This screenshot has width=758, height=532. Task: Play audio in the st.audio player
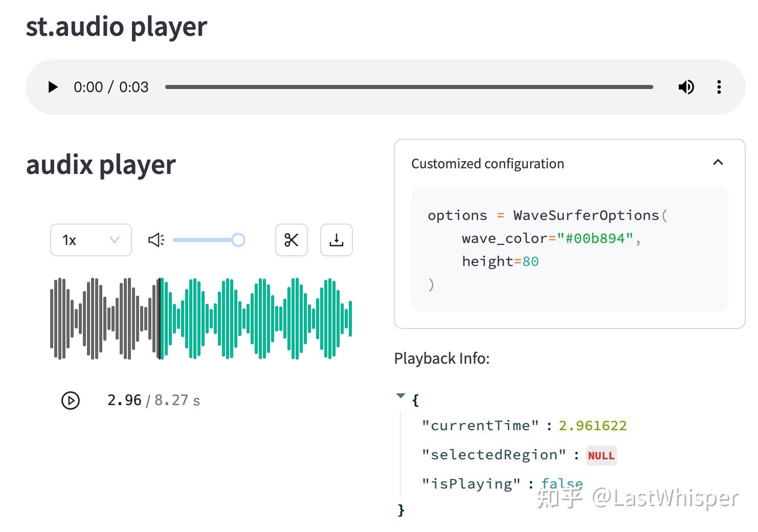click(x=53, y=87)
